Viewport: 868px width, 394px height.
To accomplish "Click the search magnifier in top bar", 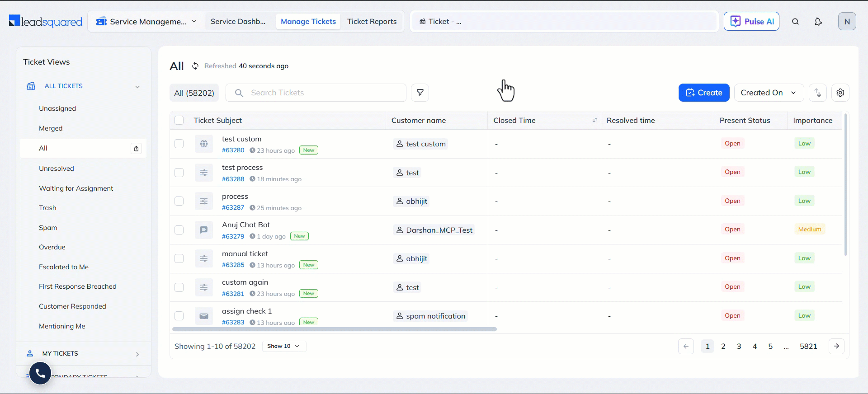I will pyautogui.click(x=795, y=22).
